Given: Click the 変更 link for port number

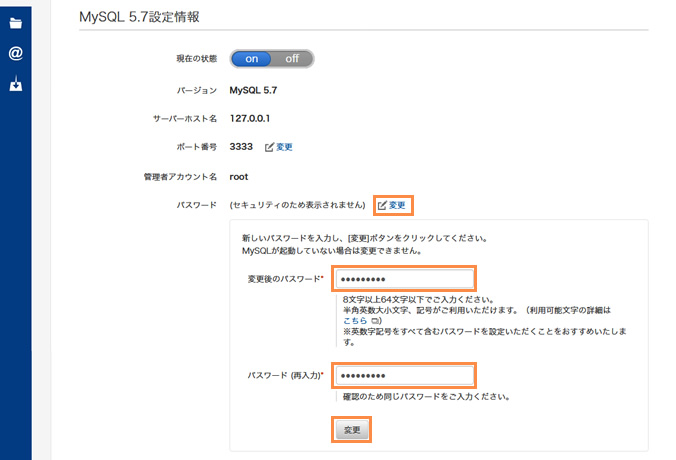Looking at the screenshot, I should click(x=284, y=147).
